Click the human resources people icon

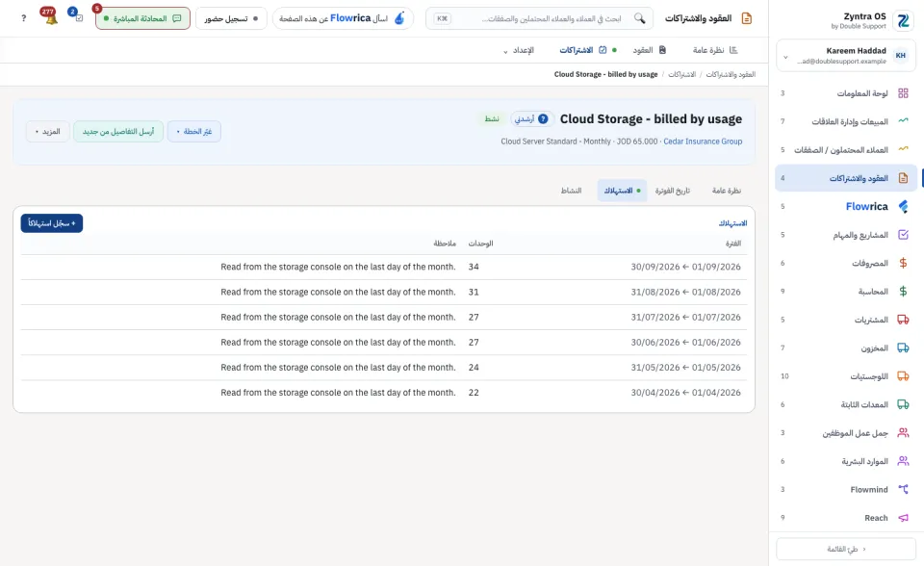[x=903, y=461]
